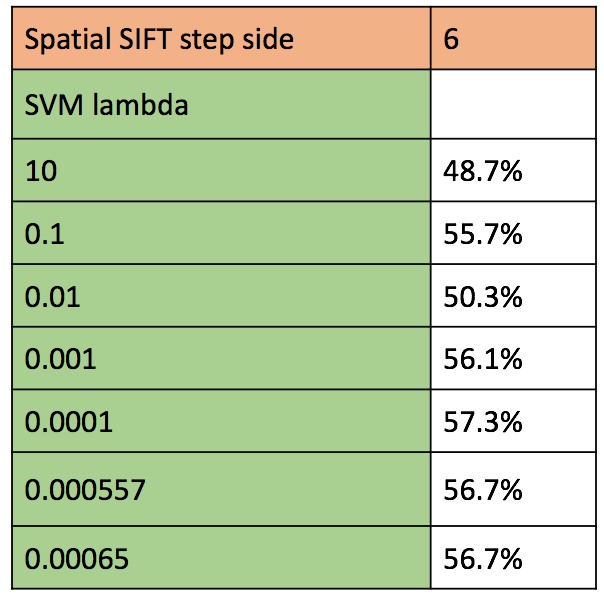The height and width of the screenshot is (598, 604).
Task: Select the 57.3% accuracy cell
Action: 514,422
